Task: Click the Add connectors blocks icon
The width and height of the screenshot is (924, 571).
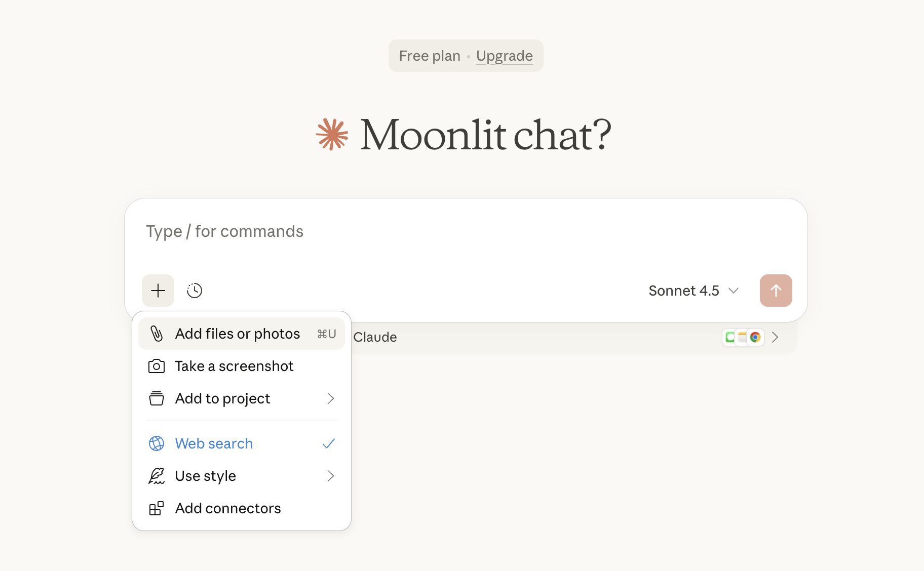Action: (157, 508)
